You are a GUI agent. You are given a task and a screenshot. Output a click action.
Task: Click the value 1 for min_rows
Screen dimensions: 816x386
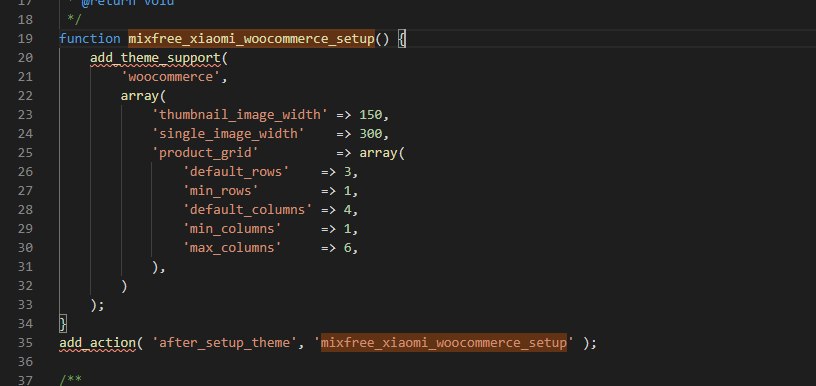click(348, 191)
